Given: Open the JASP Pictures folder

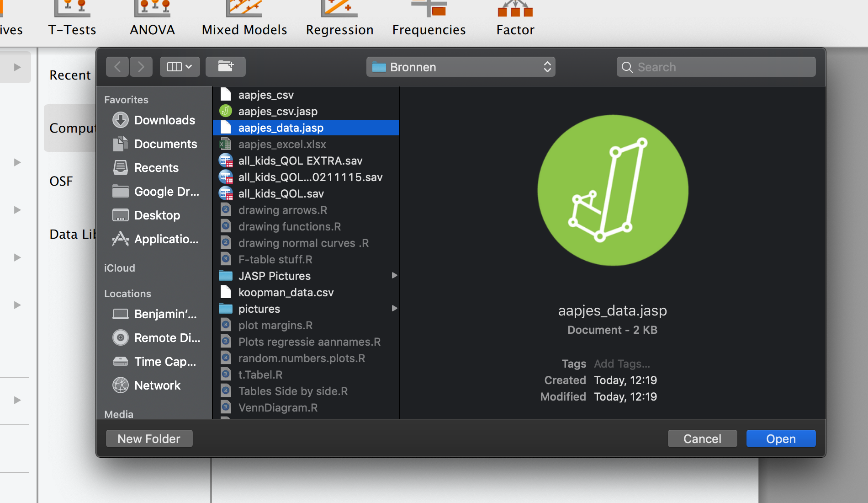Looking at the screenshot, I should tap(306, 276).
